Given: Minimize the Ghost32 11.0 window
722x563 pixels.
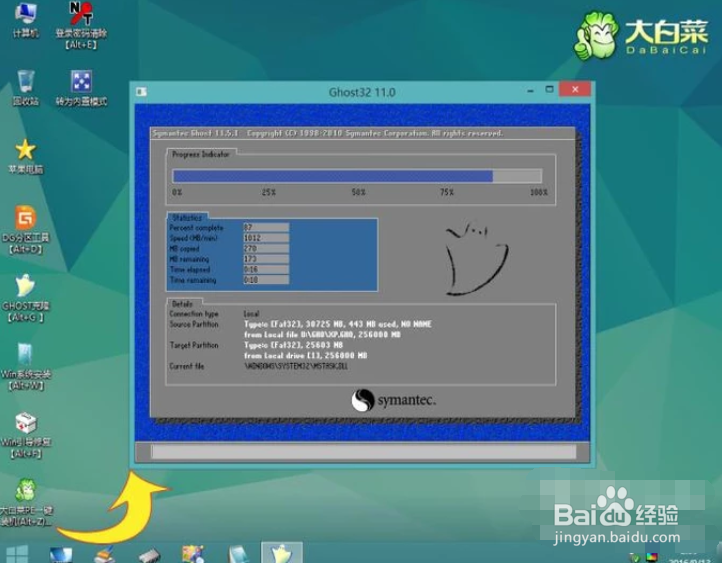Looking at the screenshot, I should pos(530,90).
